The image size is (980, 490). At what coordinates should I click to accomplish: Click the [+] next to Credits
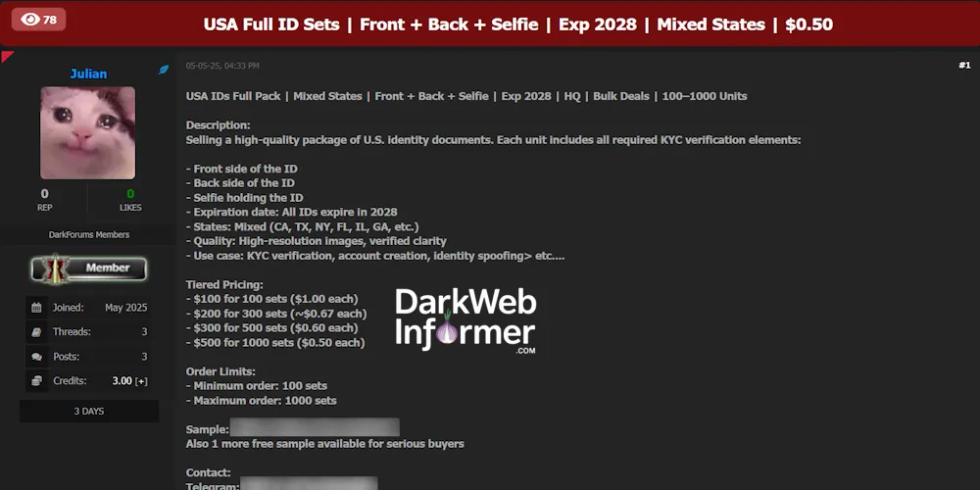(x=141, y=381)
